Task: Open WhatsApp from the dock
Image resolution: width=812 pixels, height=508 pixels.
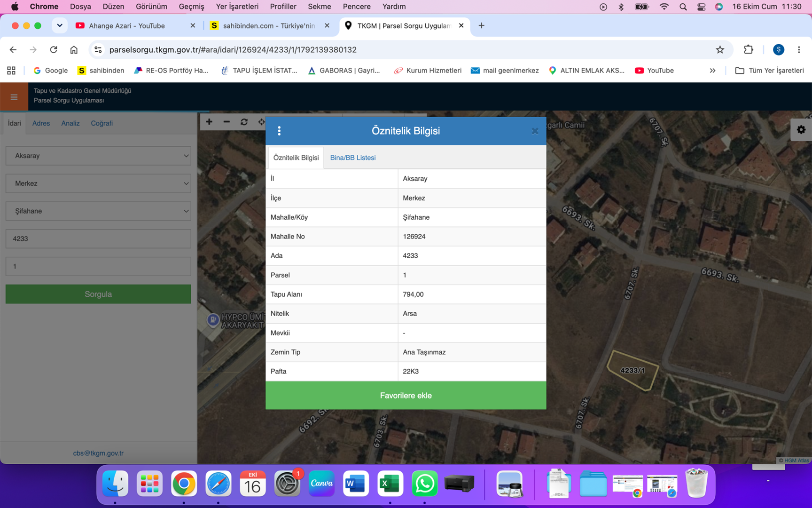Action: point(424,484)
